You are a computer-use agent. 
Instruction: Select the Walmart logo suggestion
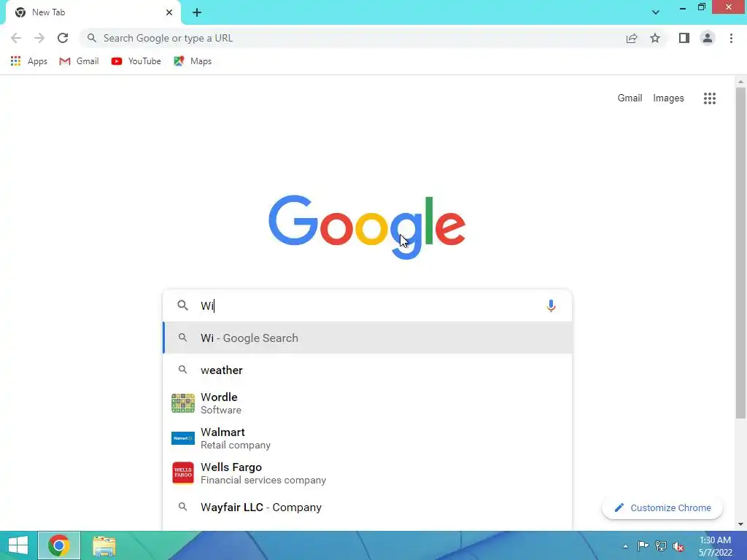(183, 438)
